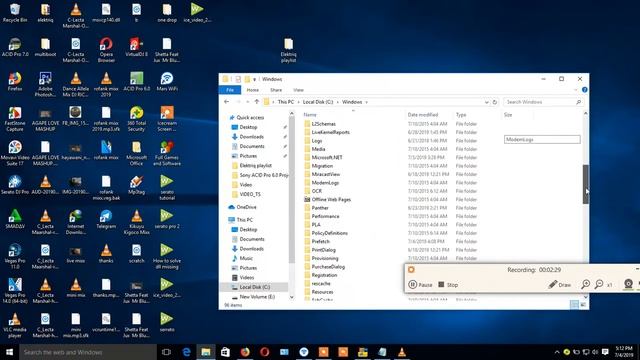Viewport: 640px width, 360px height.
Task: Open the Firefox shortcut on the desktop
Action: point(15,81)
